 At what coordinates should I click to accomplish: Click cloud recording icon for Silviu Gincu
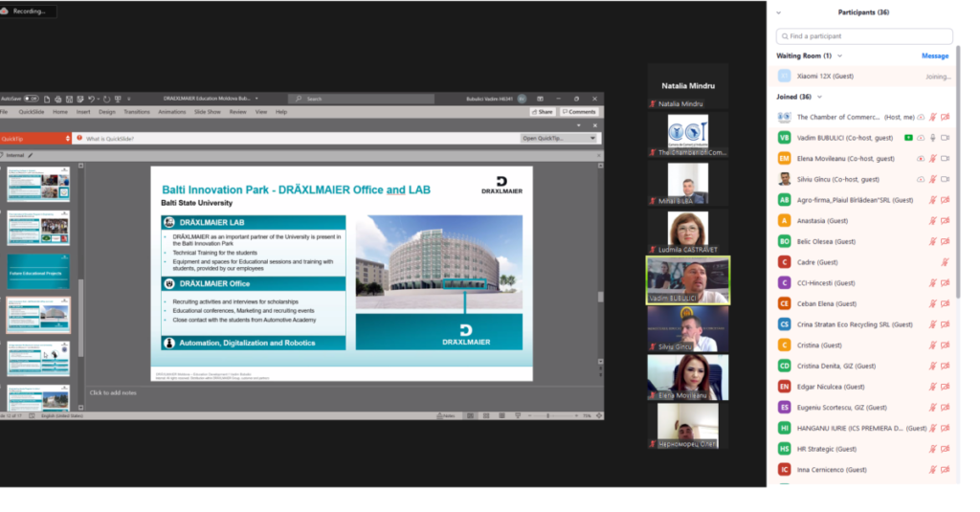921,179
